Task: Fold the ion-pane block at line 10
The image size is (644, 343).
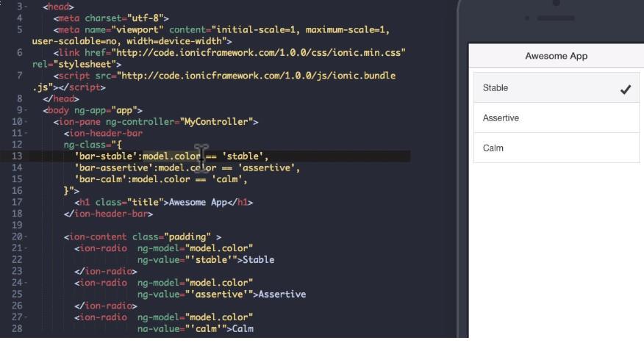Action: (x=26, y=122)
